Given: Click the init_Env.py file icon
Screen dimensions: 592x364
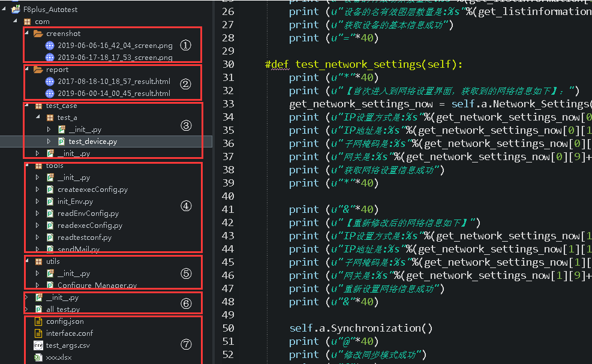Looking at the screenshot, I should coord(50,201).
